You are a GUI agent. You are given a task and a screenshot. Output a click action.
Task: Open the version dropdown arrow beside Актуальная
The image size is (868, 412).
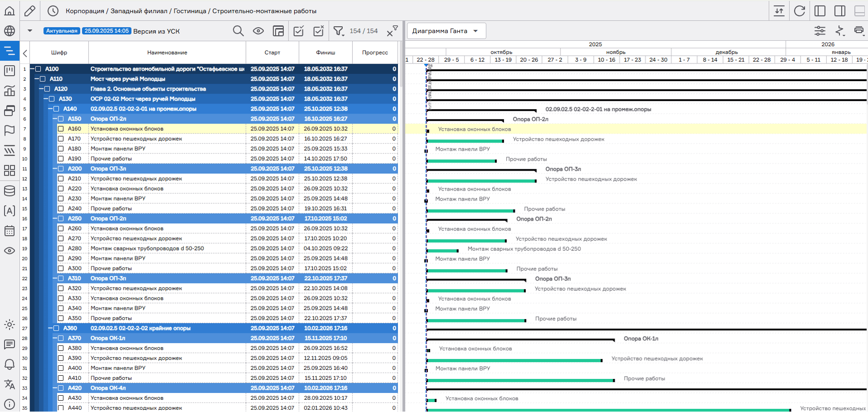[30, 31]
